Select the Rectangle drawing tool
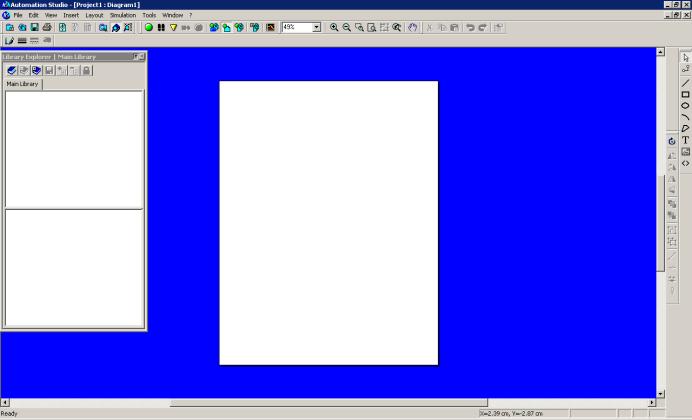 coord(685,94)
